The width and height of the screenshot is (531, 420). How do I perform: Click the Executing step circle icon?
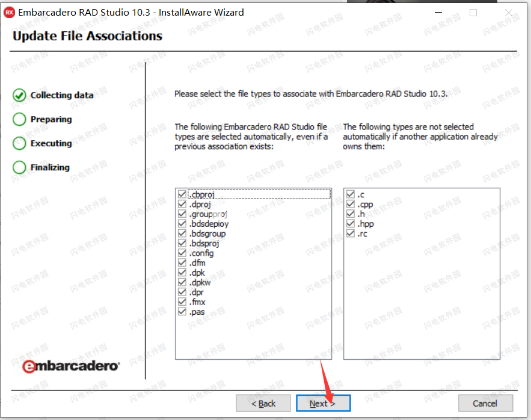point(19,143)
